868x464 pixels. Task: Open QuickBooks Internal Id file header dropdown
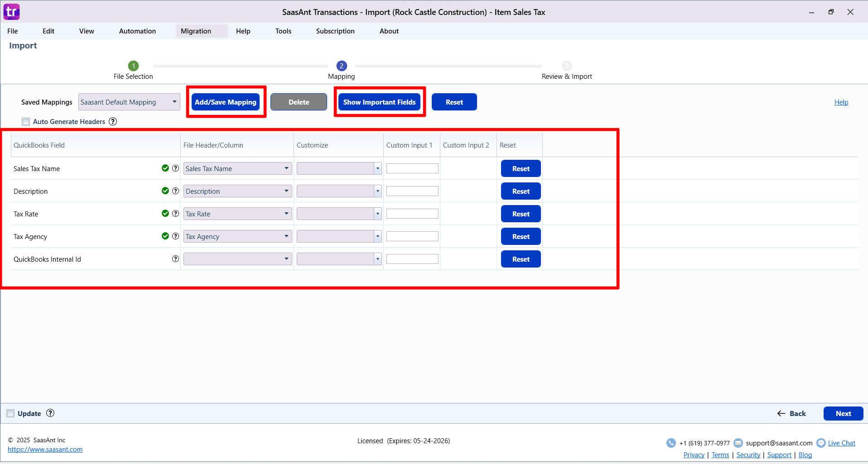coord(237,259)
